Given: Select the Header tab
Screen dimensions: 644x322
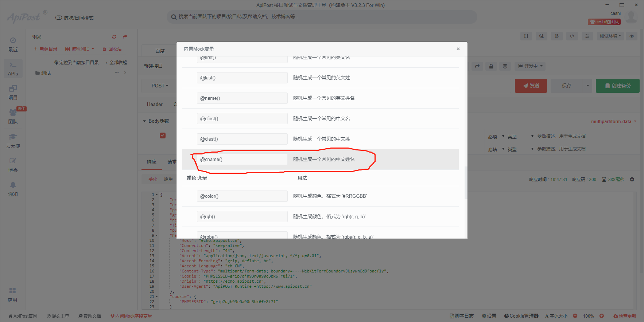Looking at the screenshot, I should coord(155,105).
